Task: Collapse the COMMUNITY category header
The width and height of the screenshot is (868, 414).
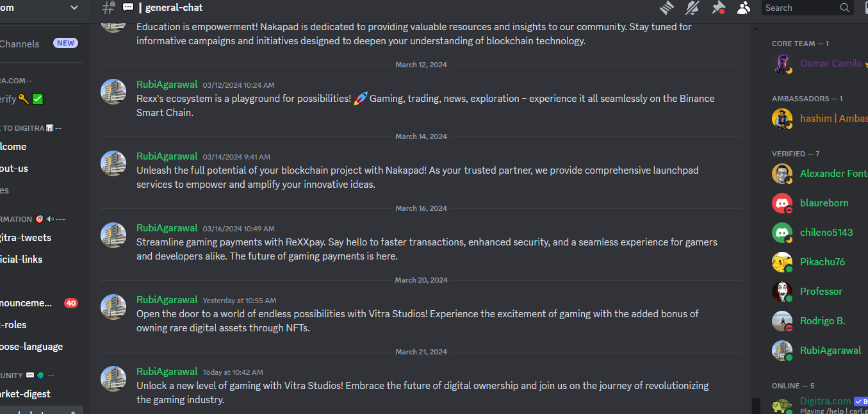Action: click(x=27, y=376)
